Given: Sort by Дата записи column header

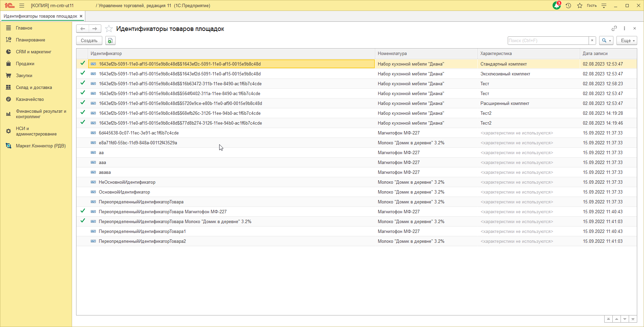Looking at the screenshot, I should click(595, 54).
